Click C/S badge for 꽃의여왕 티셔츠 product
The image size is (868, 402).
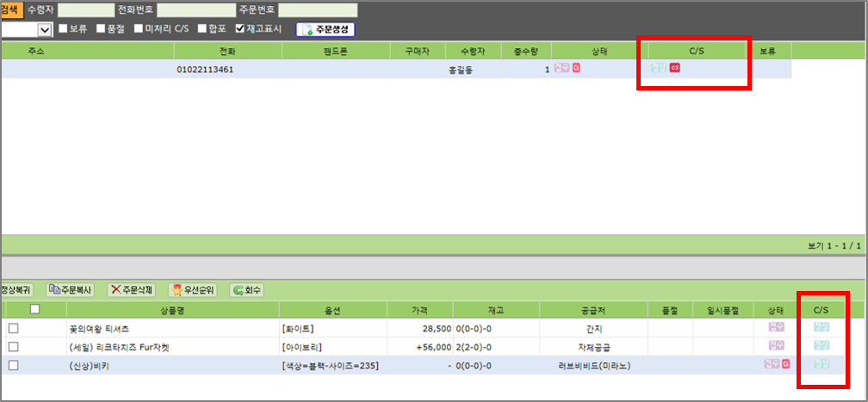point(821,327)
